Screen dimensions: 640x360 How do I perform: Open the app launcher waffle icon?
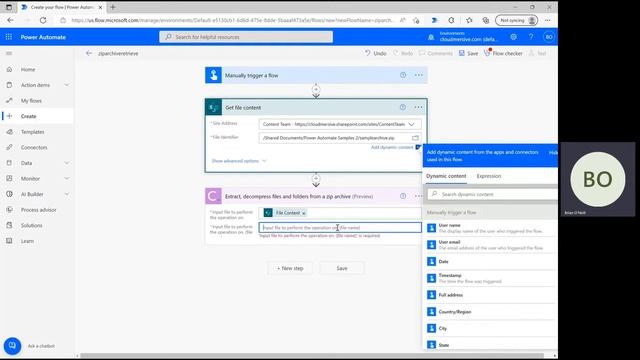tap(9, 37)
